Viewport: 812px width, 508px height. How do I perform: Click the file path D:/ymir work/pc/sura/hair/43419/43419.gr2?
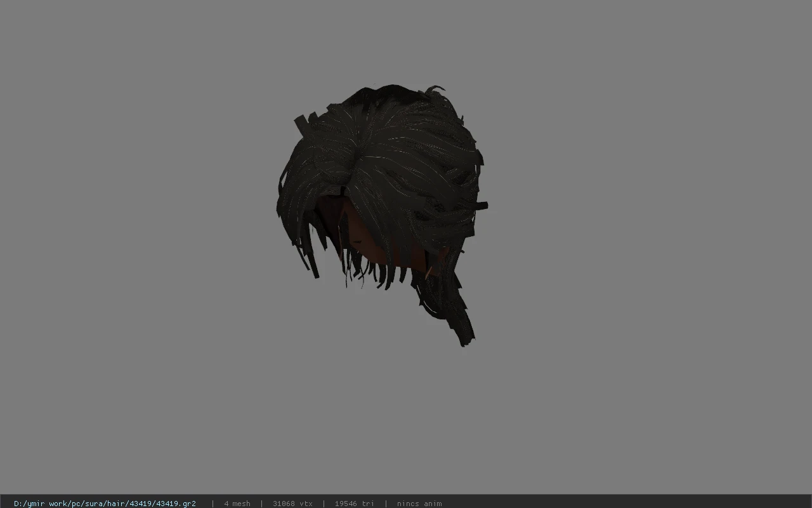pyautogui.click(x=105, y=504)
